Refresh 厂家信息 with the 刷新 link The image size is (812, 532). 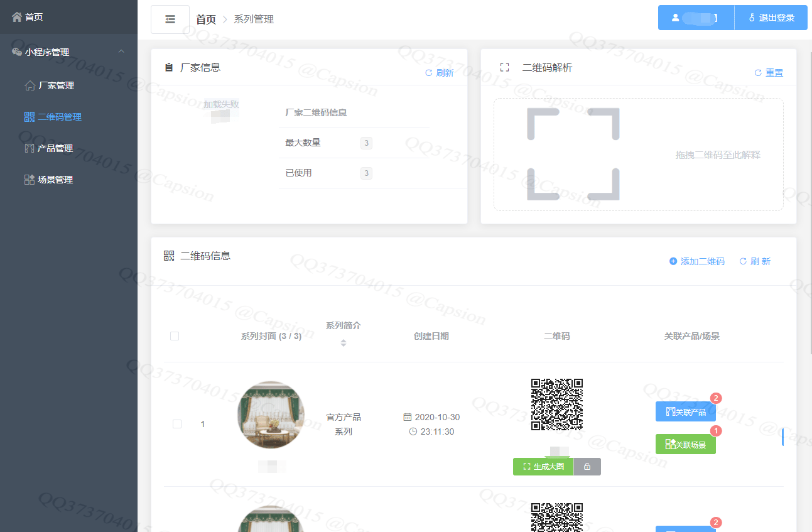click(440, 73)
